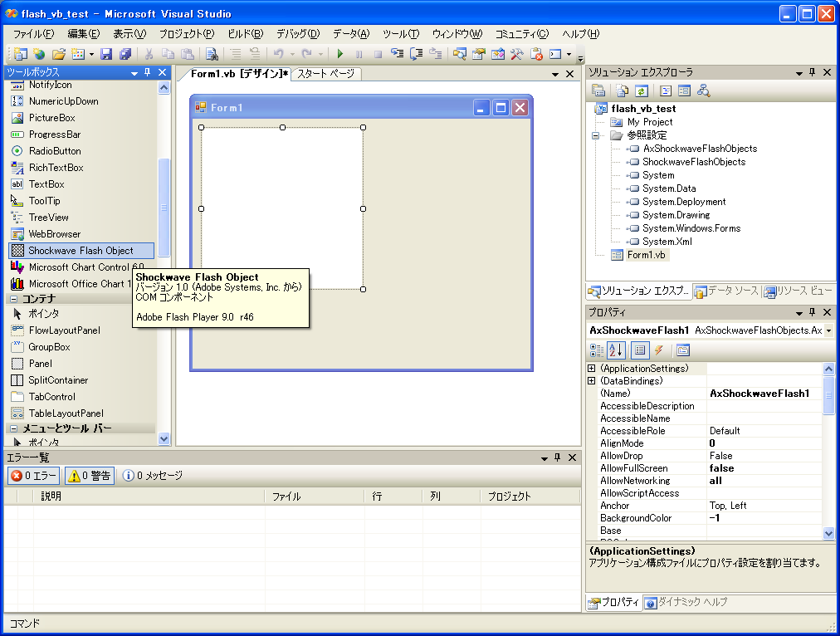Click the View Class Diagram icon

(703, 91)
